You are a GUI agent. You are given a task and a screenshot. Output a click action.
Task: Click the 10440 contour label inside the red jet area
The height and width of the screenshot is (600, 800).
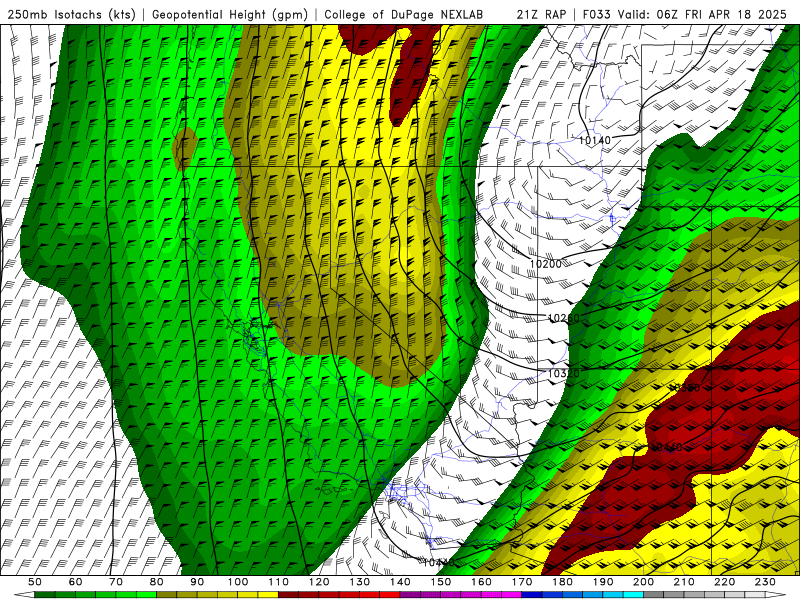pyautogui.click(x=667, y=447)
